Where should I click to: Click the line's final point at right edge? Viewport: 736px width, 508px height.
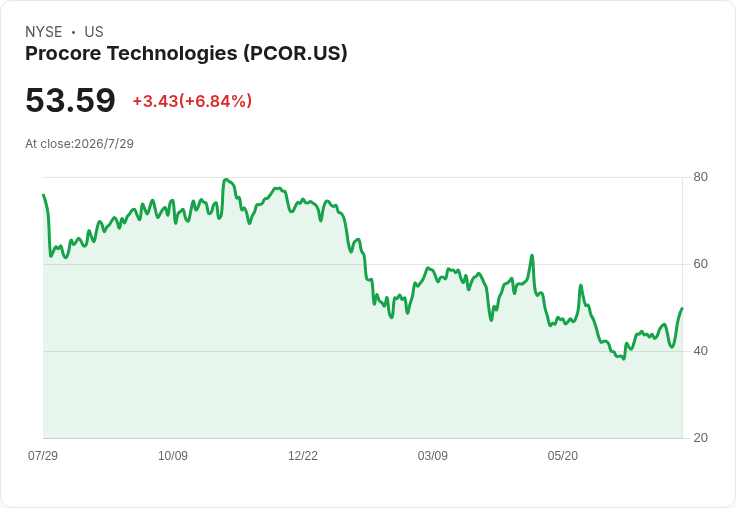click(x=682, y=308)
